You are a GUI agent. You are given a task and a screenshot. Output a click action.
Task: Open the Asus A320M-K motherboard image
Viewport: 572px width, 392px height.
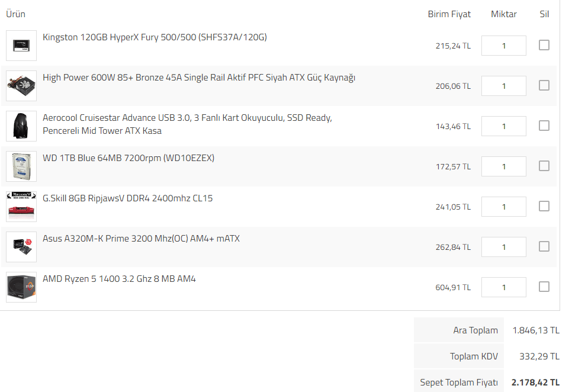(21, 247)
